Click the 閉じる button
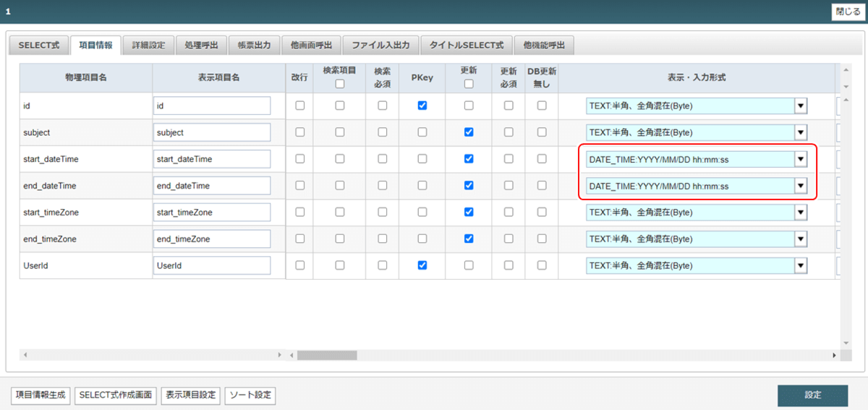This screenshot has height=410, width=868. (x=848, y=12)
